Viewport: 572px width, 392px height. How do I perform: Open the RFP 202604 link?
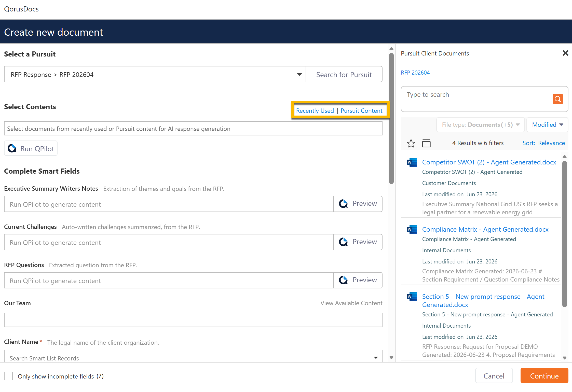[x=415, y=73]
